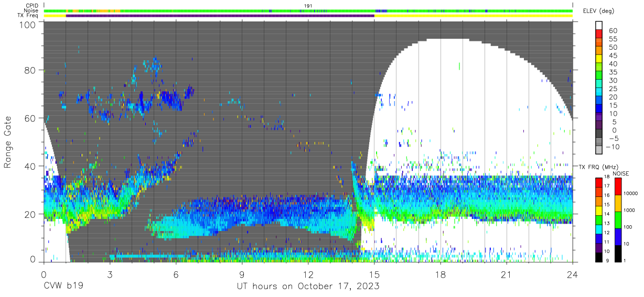Click the purple segment of the TX Freq bar
Image resolution: width=644 pixels, height=297 pixels.
(x=220, y=16)
